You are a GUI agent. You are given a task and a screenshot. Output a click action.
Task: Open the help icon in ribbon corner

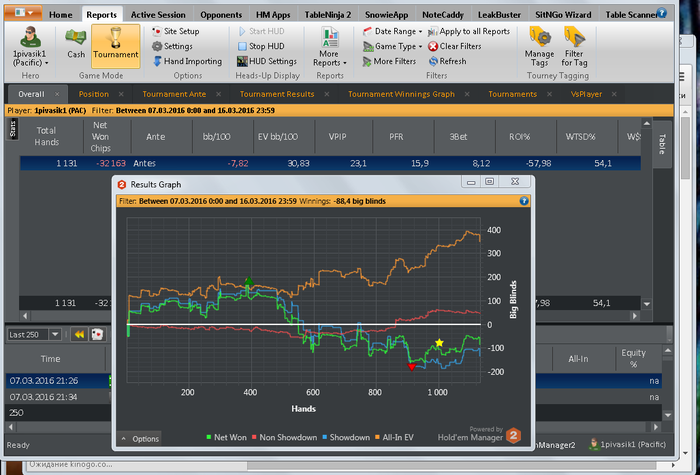(x=662, y=13)
